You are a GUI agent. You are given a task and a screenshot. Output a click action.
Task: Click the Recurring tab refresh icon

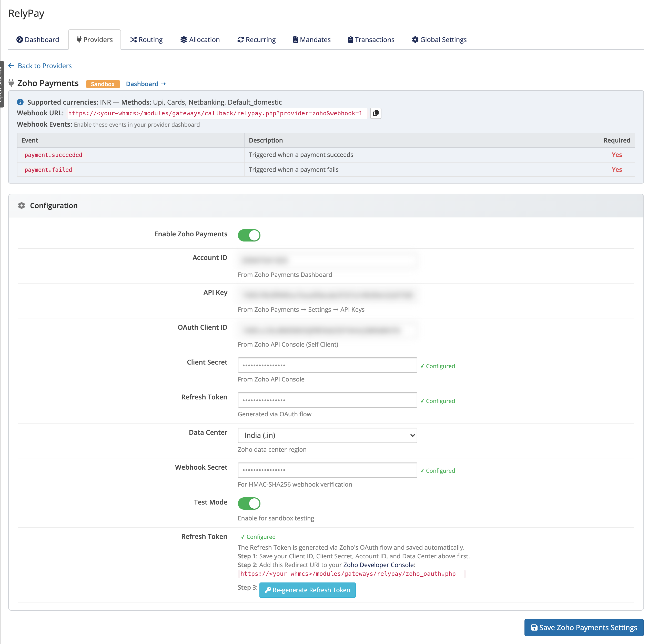coord(240,39)
